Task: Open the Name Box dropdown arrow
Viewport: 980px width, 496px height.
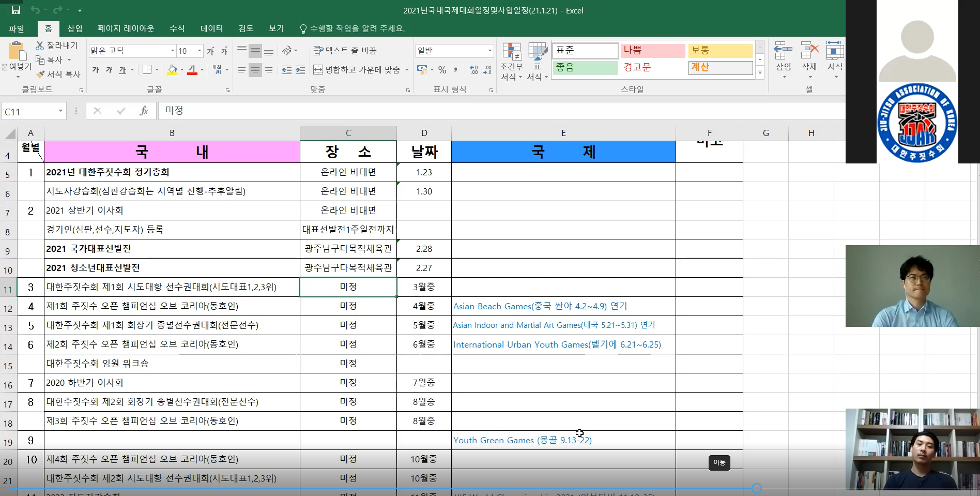Action: [x=60, y=111]
